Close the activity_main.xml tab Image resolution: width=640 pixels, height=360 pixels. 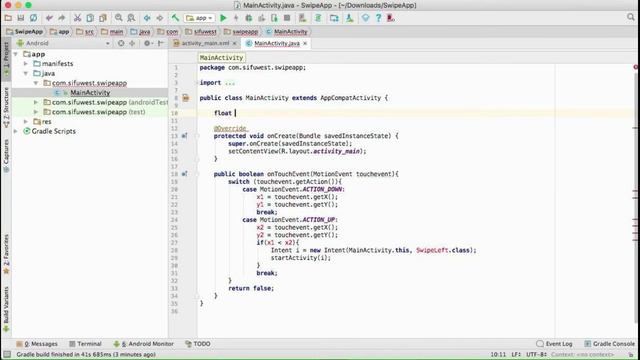235,43
